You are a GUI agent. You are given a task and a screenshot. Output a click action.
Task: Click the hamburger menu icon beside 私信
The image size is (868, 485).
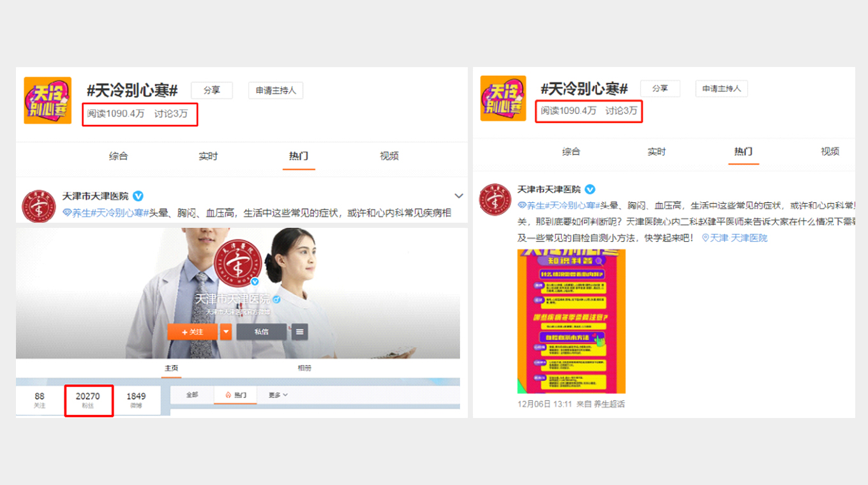point(301,332)
